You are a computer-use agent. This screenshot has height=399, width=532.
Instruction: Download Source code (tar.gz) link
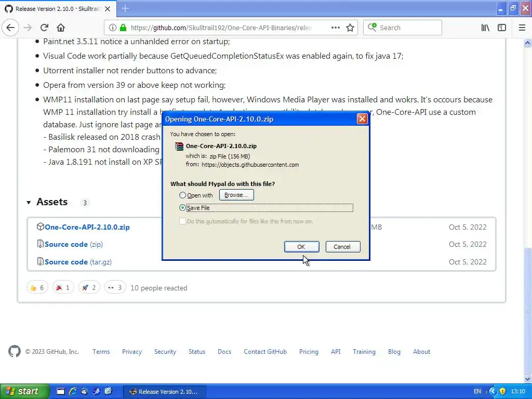[x=78, y=262]
